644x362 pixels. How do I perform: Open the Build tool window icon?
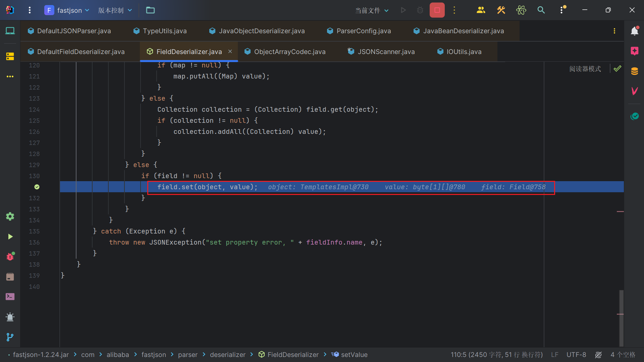coord(10,277)
